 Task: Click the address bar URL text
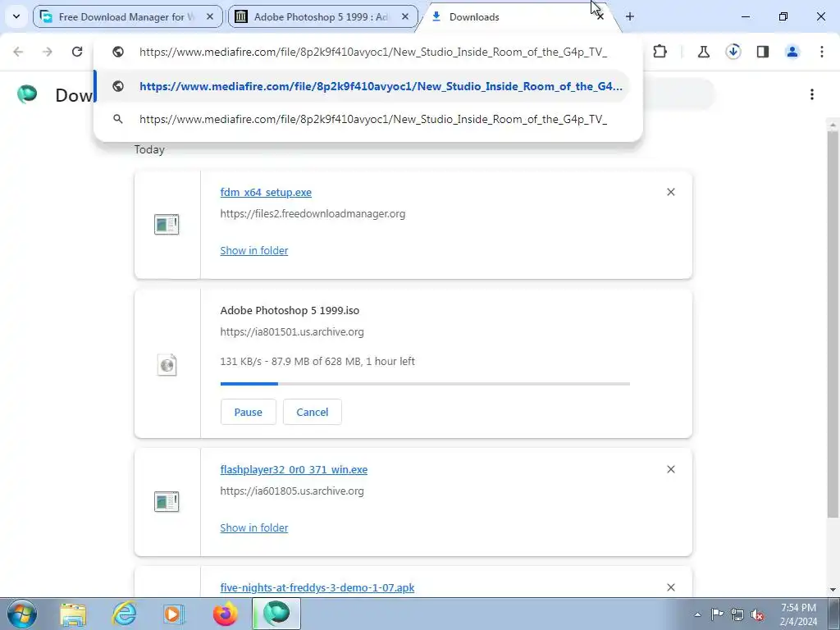373,52
